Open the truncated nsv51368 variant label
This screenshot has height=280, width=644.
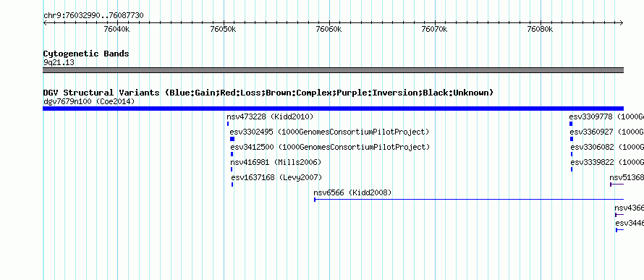627,178
